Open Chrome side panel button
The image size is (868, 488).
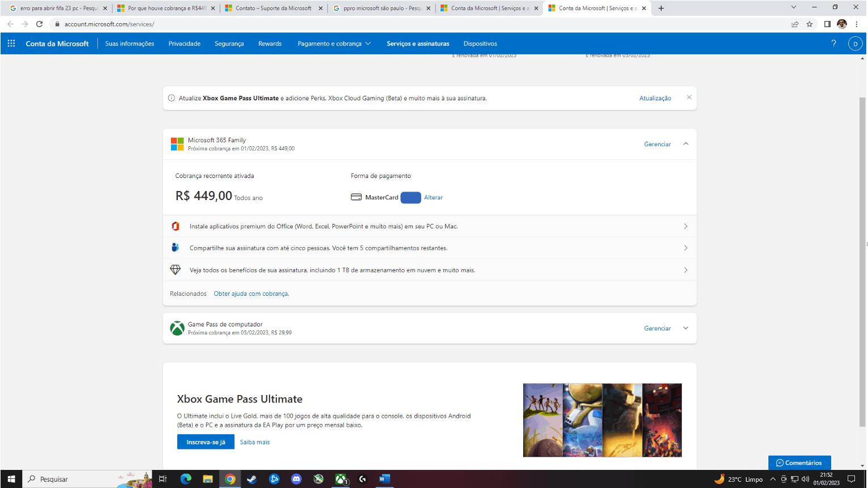point(827,24)
